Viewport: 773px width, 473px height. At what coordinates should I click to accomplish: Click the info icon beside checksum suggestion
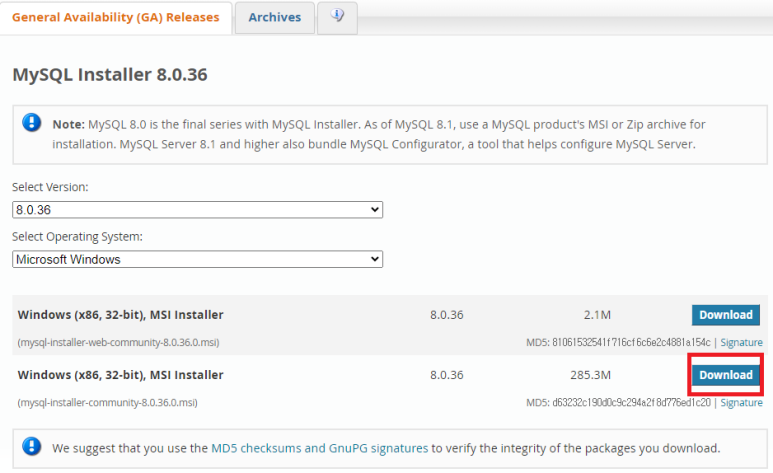[x=32, y=446]
